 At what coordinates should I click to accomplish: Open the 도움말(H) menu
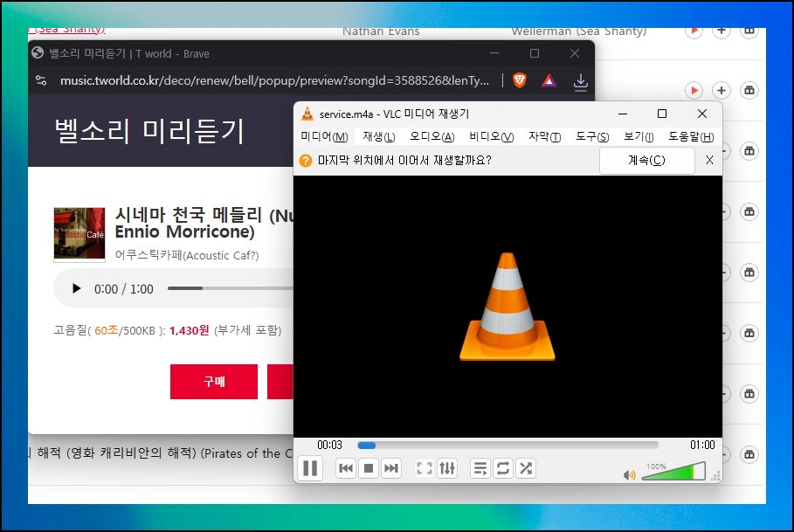pyautogui.click(x=691, y=136)
